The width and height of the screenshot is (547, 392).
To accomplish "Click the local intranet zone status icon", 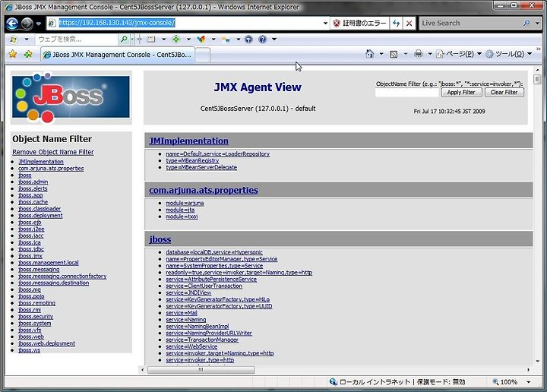I will click(334, 382).
